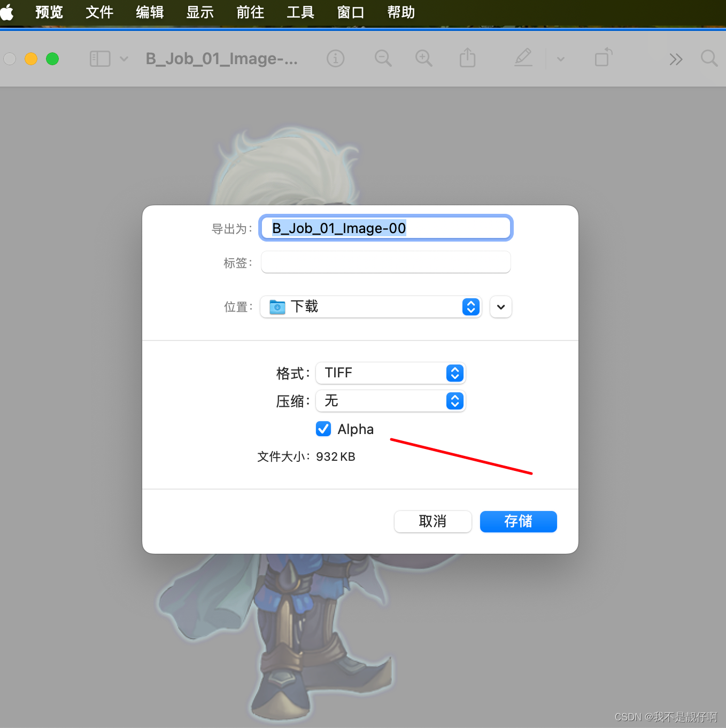The width and height of the screenshot is (726, 728).
Task: Click the window title B_Job_01_Image
Action: 222,59
